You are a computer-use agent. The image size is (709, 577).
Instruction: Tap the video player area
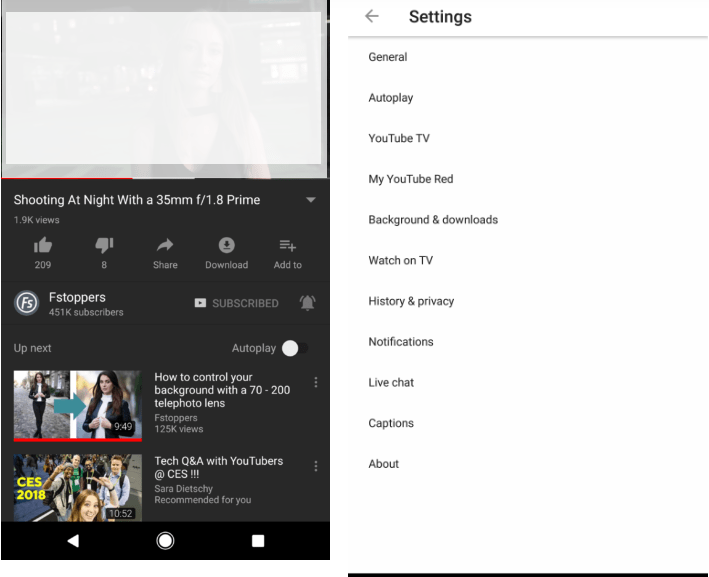coord(165,89)
